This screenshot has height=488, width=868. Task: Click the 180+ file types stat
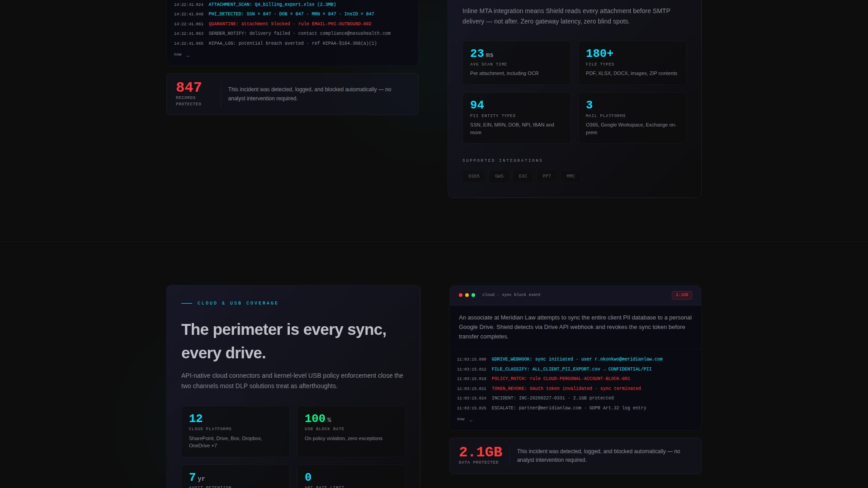click(632, 63)
